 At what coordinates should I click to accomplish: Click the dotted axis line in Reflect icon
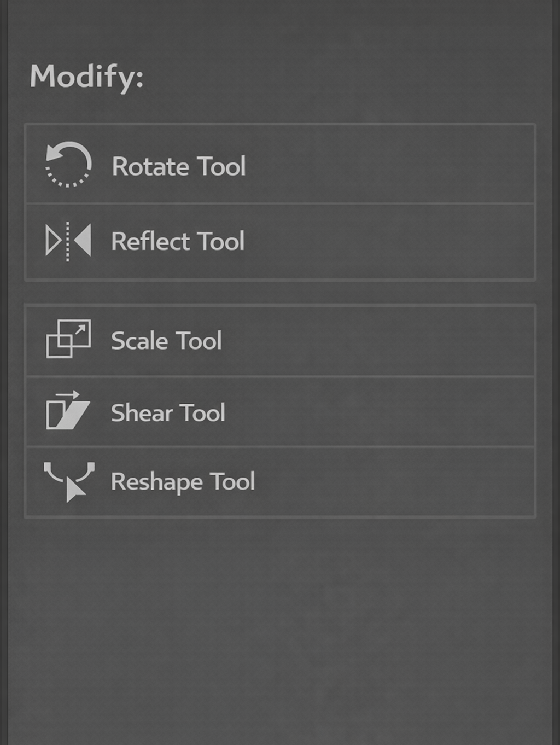coord(68,241)
